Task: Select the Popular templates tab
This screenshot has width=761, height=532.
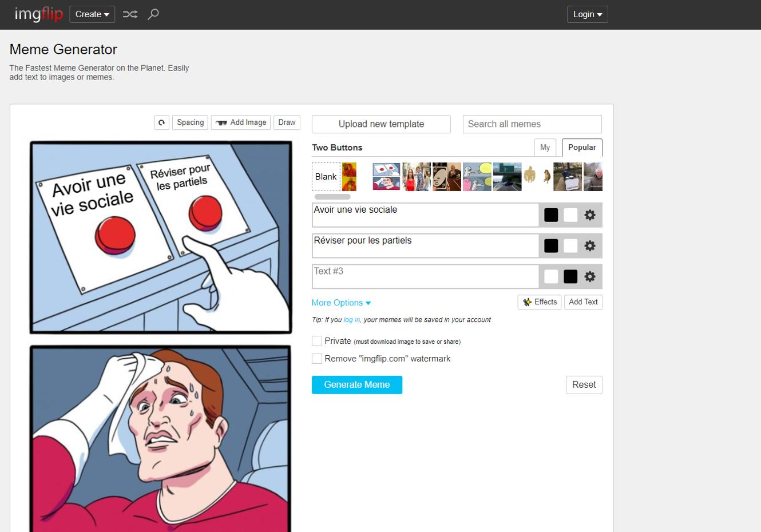Action: coord(582,148)
